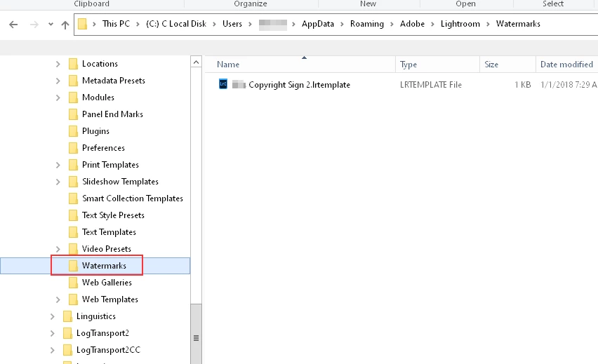The width and height of the screenshot is (598, 364).
Task: Click the LRTEMPLATE File type cell
Action: click(430, 85)
